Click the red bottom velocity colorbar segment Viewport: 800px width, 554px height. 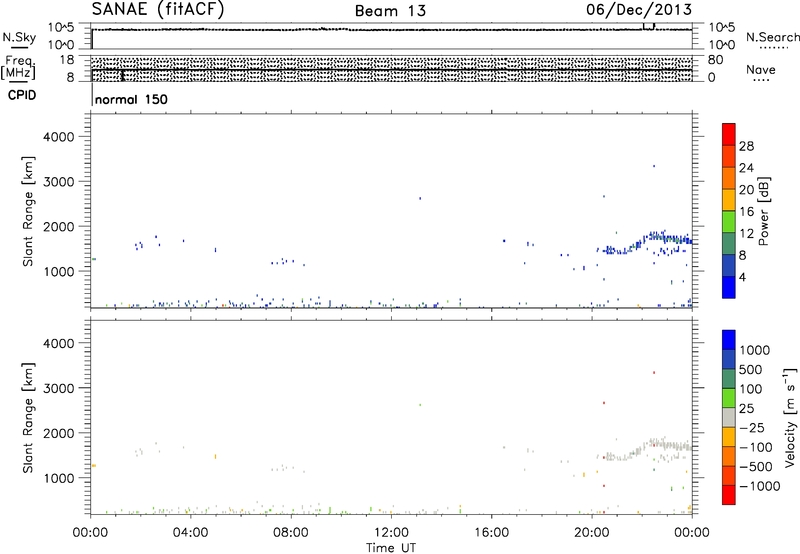pyautogui.click(x=729, y=495)
